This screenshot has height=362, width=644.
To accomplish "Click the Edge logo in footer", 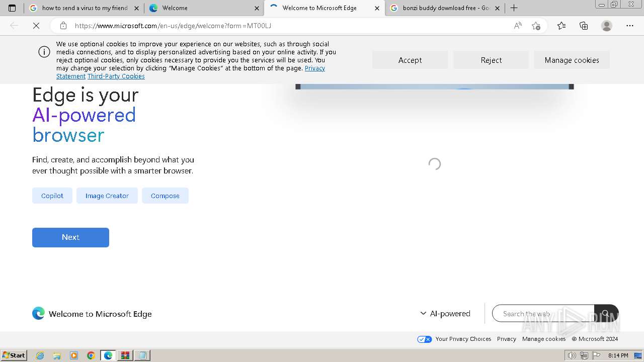I will point(38,313).
